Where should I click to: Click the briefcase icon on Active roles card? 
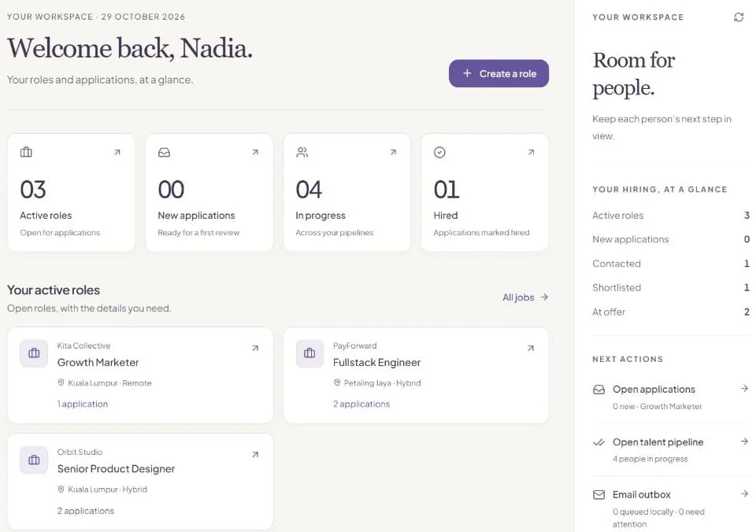point(26,152)
